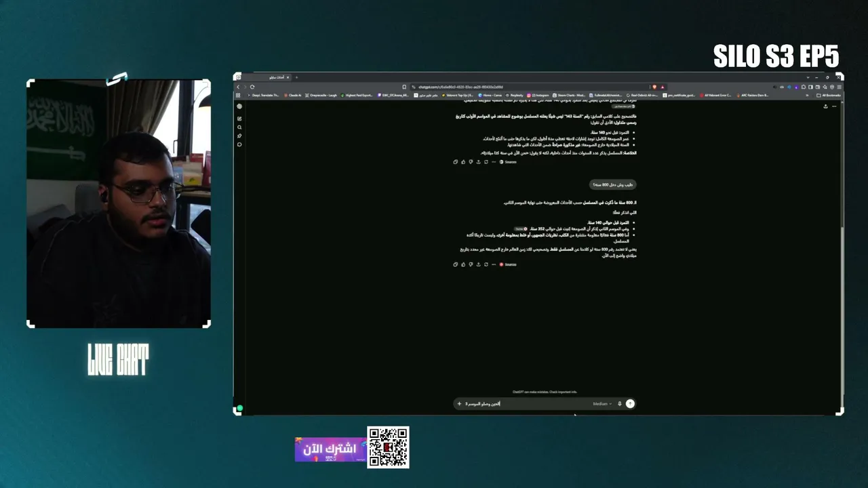Click the browser back arrow
Viewport: 868px width, 488px height.
pyautogui.click(x=238, y=87)
